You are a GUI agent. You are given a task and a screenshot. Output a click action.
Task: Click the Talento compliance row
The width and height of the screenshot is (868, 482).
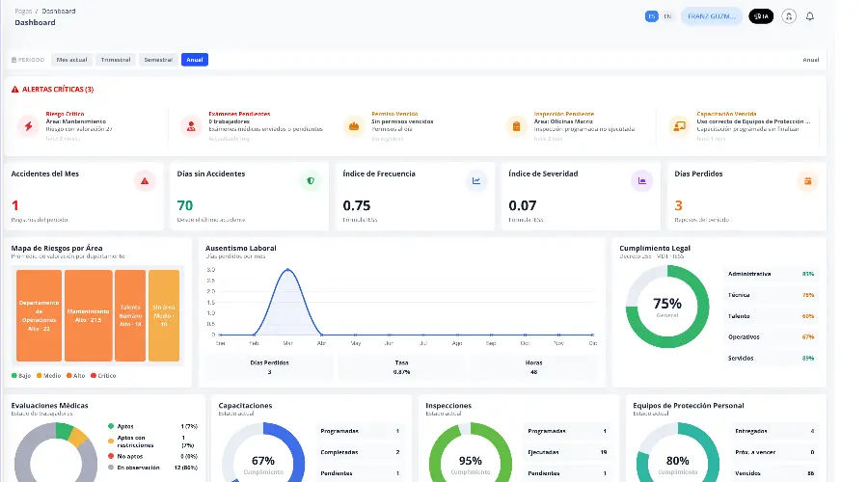point(771,316)
